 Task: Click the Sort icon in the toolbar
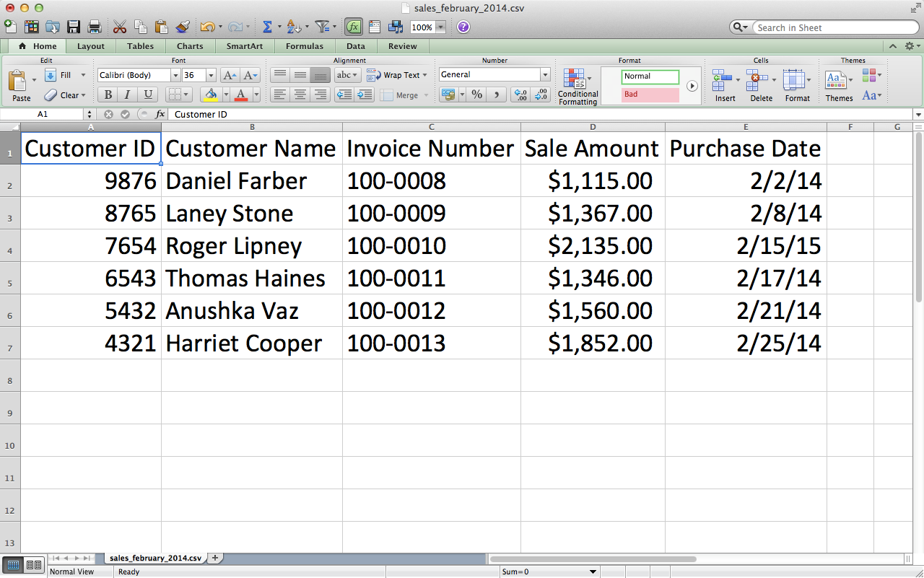click(292, 27)
